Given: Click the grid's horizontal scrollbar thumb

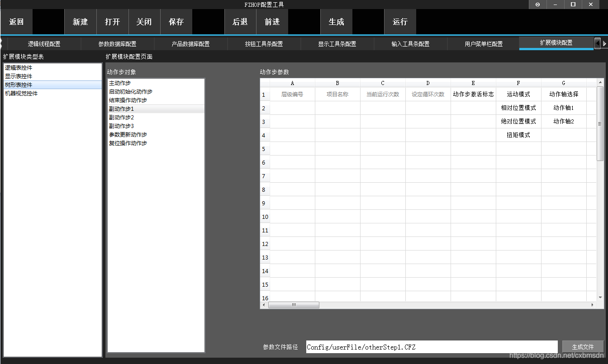Looking at the screenshot, I should 294,305.
